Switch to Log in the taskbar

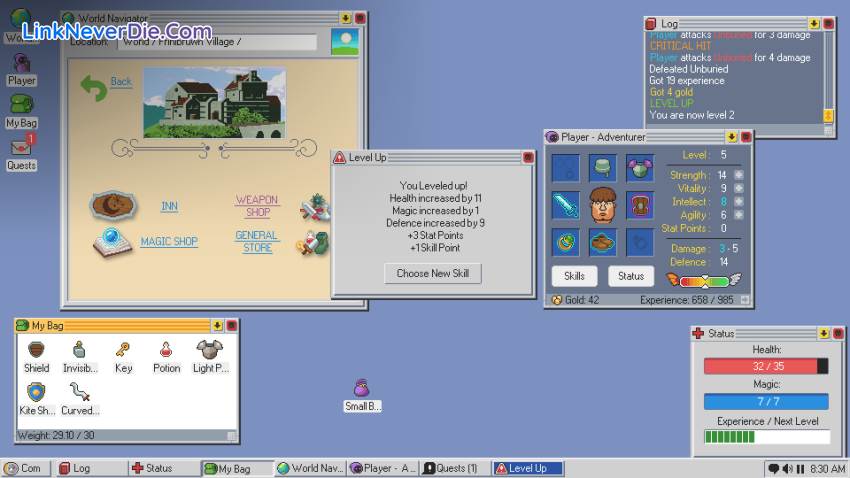[x=91, y=468]
